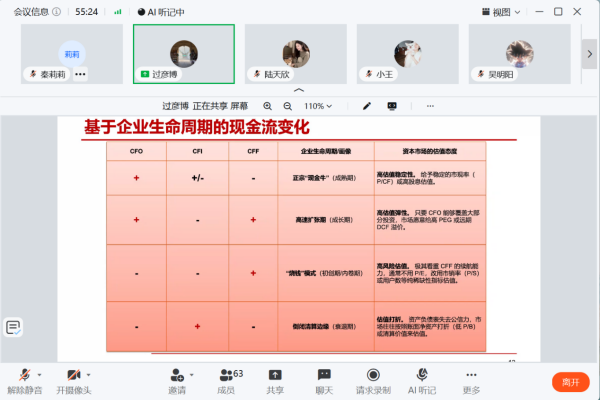Select the annotation pen tool
Image resolution: width=600 pixels, height=400 pixels.
[367, 106]
